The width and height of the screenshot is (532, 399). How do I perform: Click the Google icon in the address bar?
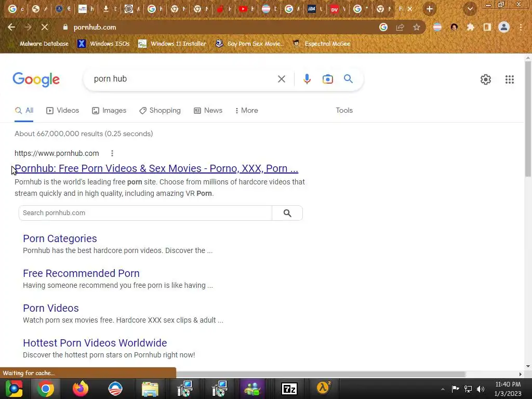coord(383,27)
